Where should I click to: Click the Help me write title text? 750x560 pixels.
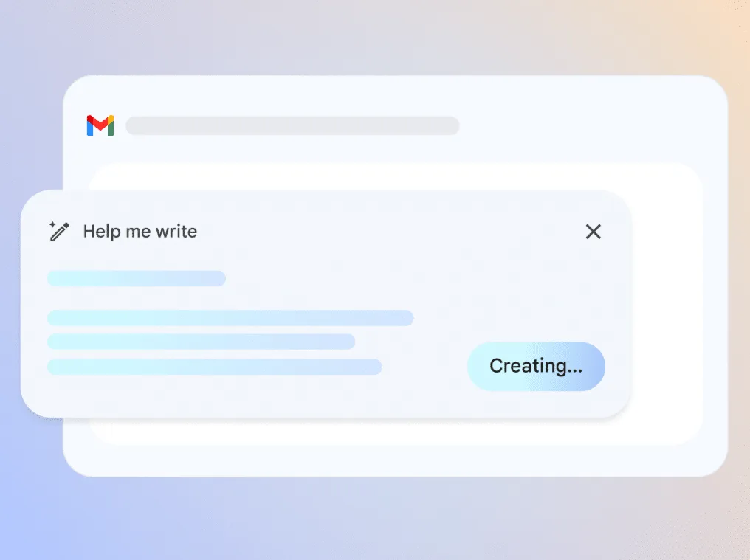(x=140, y=232)
